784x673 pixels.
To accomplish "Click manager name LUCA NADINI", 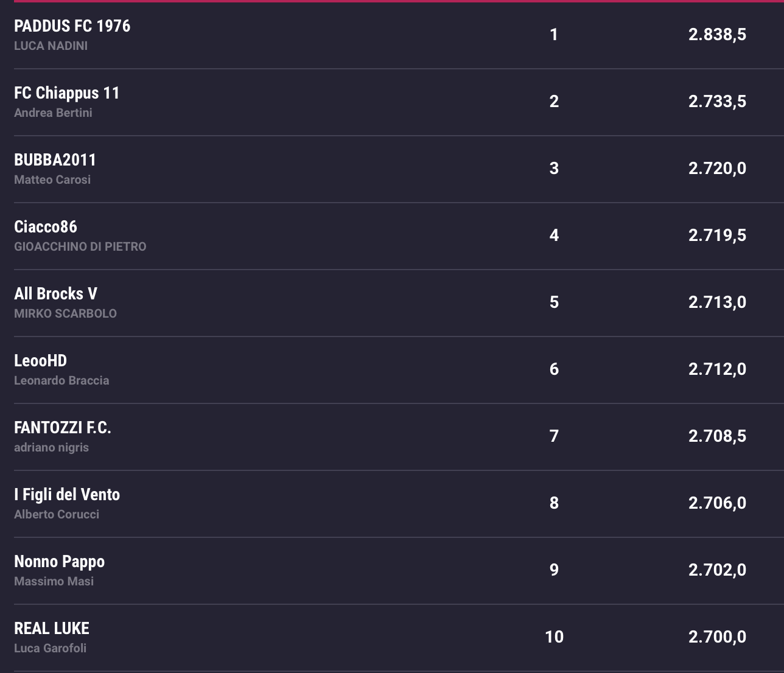I will 51,46.
